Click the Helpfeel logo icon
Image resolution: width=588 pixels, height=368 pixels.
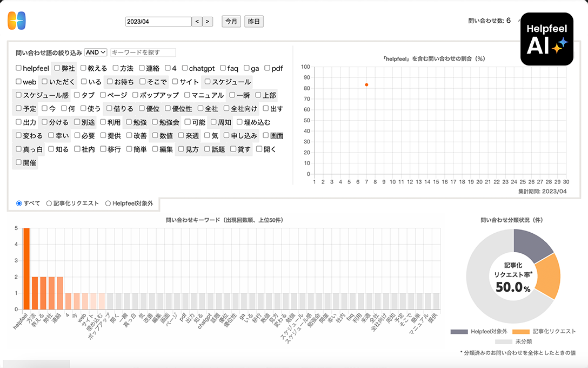pyautogui.click(x=17, y=21)
